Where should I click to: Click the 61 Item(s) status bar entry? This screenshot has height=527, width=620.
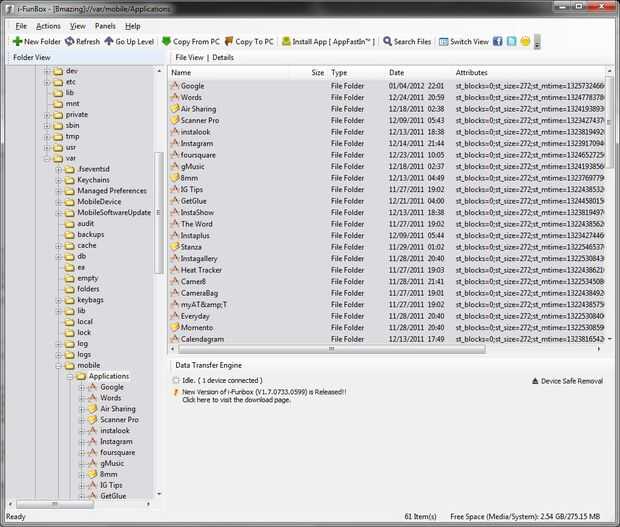pos(420,516)
